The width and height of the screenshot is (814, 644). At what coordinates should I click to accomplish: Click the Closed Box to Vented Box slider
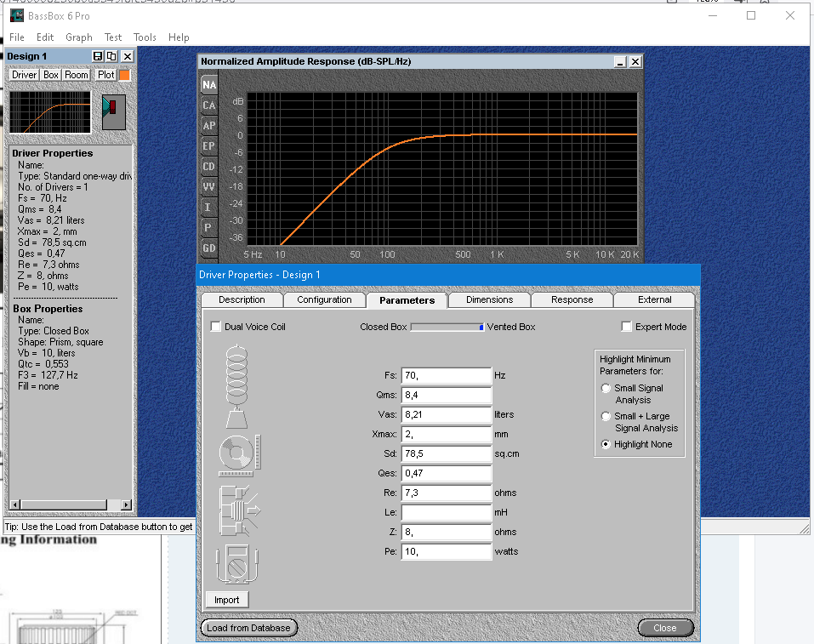click(x=447, y=327)
